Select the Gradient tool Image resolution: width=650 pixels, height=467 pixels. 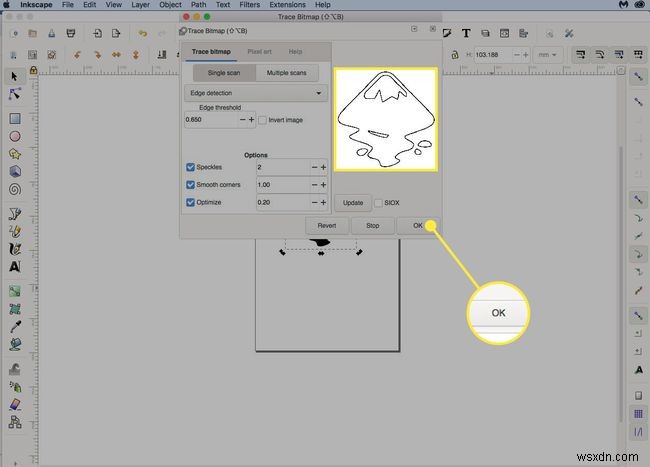click(x=15, y=291)
